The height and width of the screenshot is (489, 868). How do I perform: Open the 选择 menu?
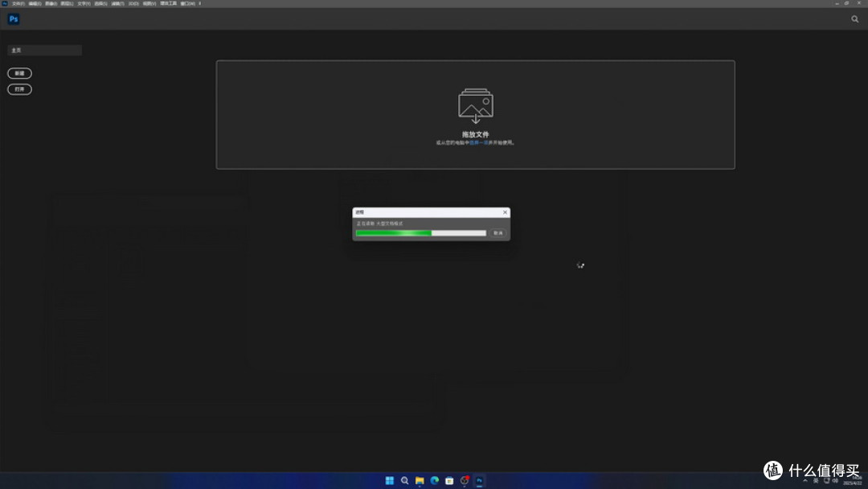click(x=100, y=3)
